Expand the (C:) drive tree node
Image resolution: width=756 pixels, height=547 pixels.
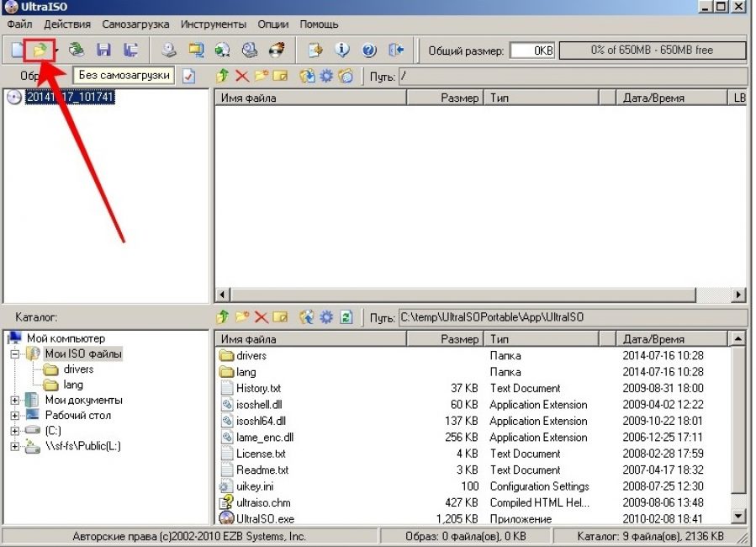tap(15, 431)
